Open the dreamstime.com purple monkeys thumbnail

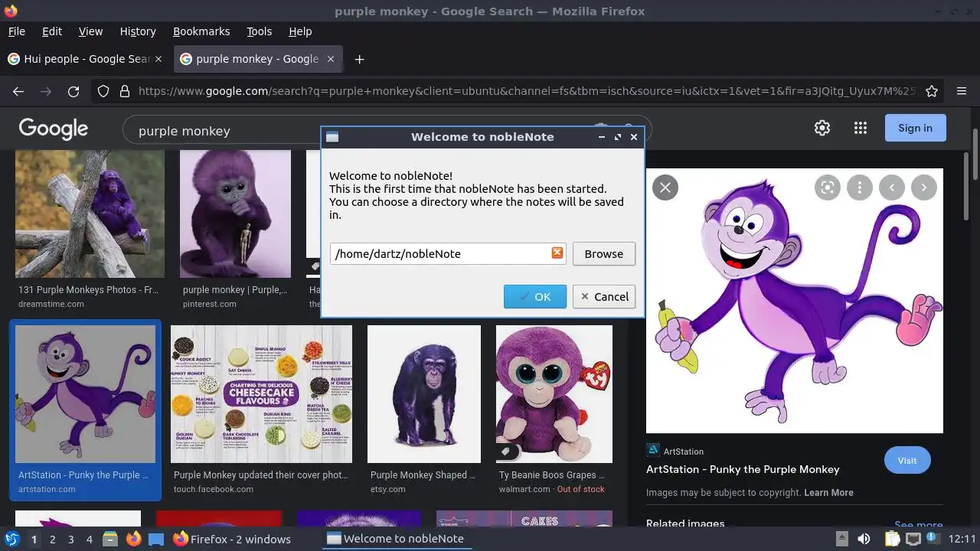tap(90, 214)
